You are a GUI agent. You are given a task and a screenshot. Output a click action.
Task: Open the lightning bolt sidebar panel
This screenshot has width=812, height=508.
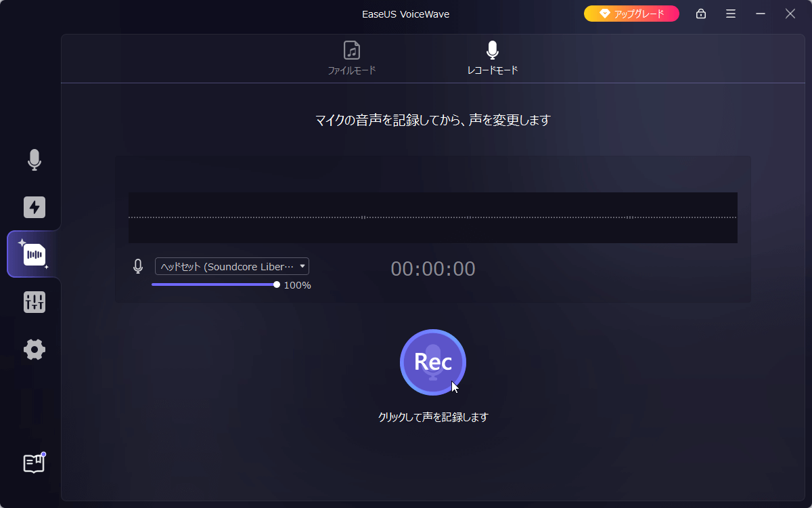[x=35, y=207]
